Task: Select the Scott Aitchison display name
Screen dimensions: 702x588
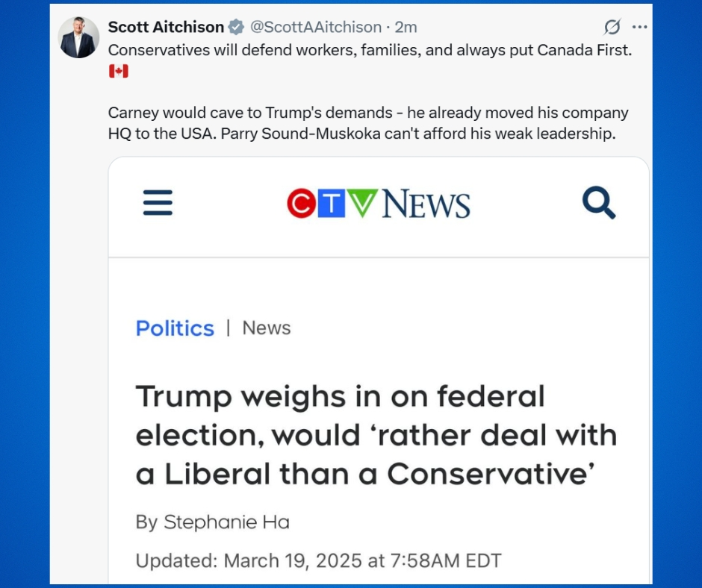Action: (x=166, y=28)
